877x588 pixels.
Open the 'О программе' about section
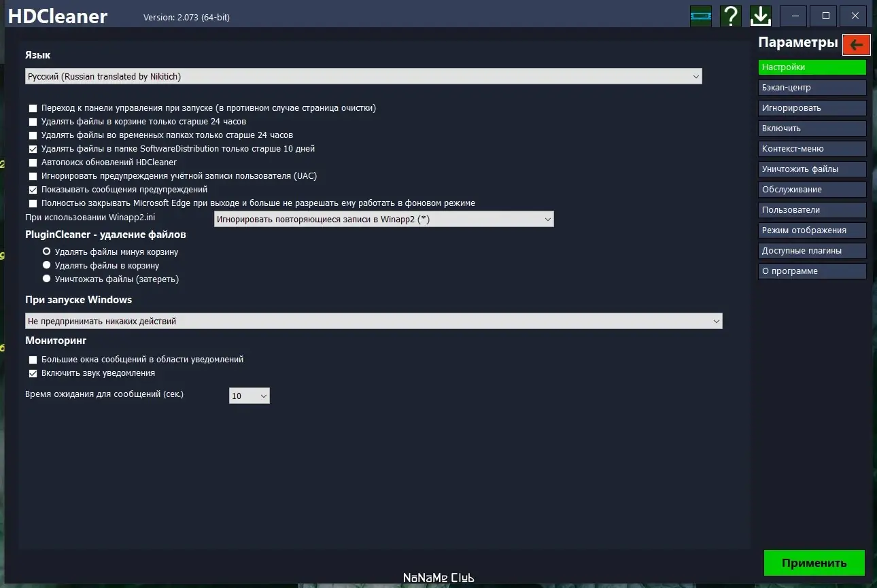pos(812,271)
